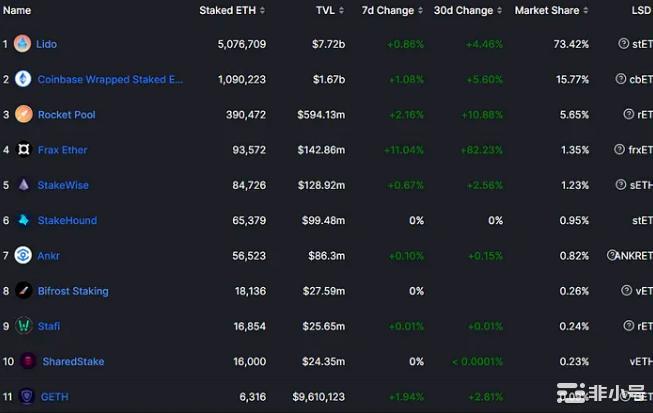Click the Ankr logo icon
This screenshot has width=653, height=413.
[23, 255]
